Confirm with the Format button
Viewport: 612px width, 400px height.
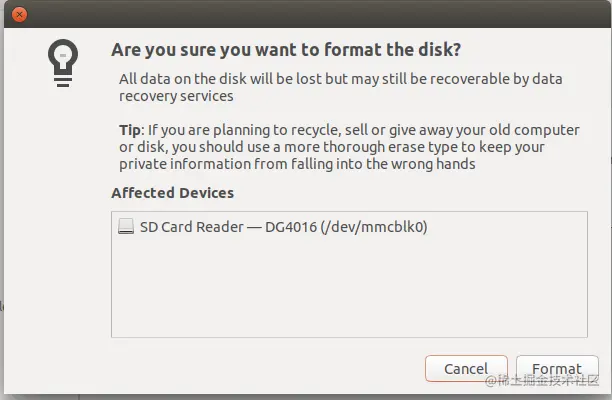[556, 368]
